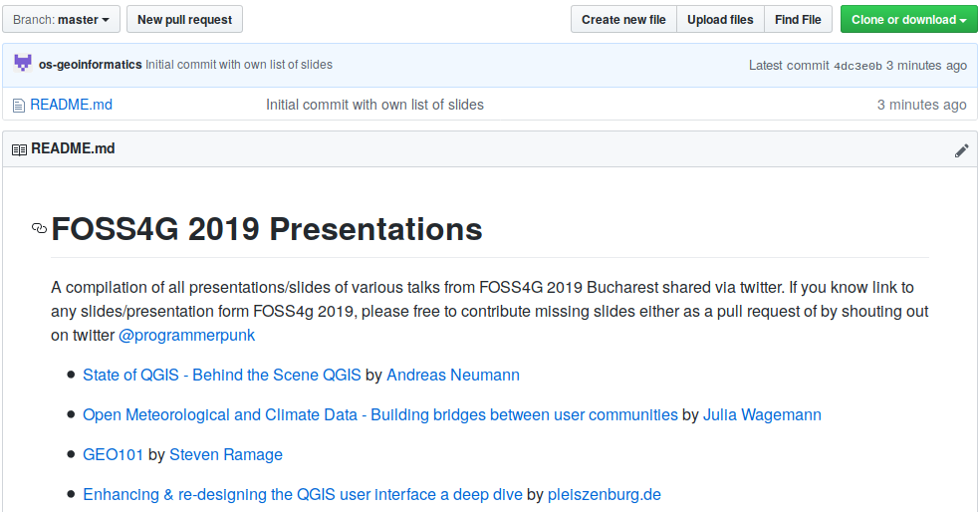Click the README.md file icon in file list

(19, 106)
